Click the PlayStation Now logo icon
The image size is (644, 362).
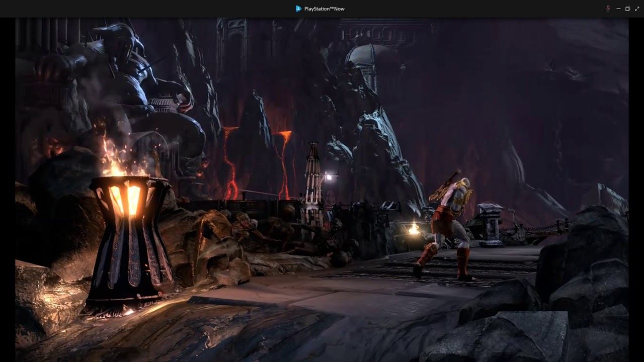tap(298, 9)
